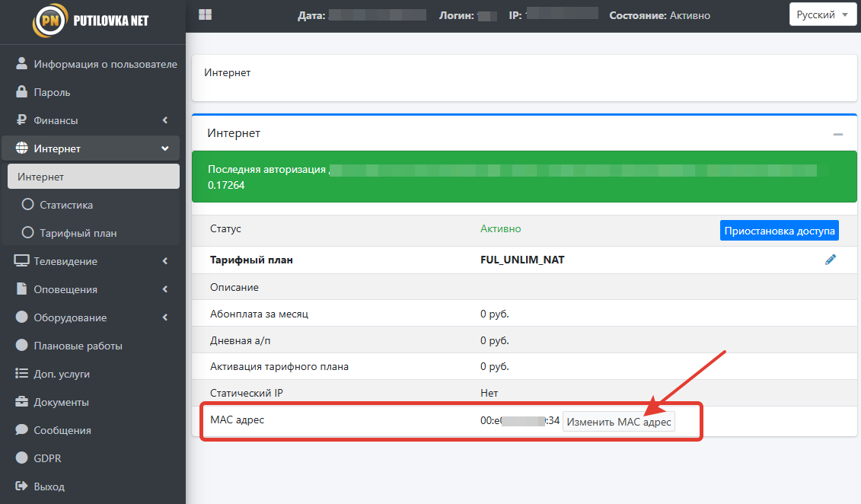Open the Тарифный план submenu item
This screenshot has width=861, height=504.
point(94,233)
